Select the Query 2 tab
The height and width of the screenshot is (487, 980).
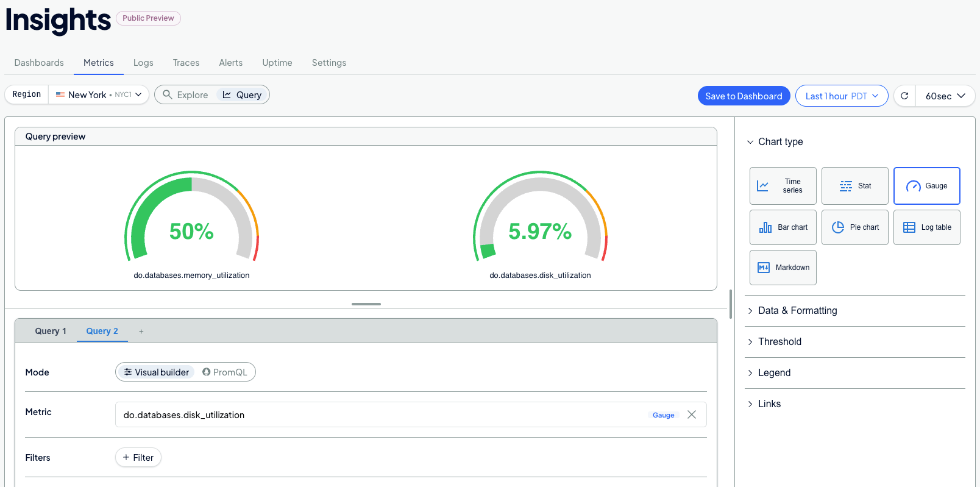point(102,331)
